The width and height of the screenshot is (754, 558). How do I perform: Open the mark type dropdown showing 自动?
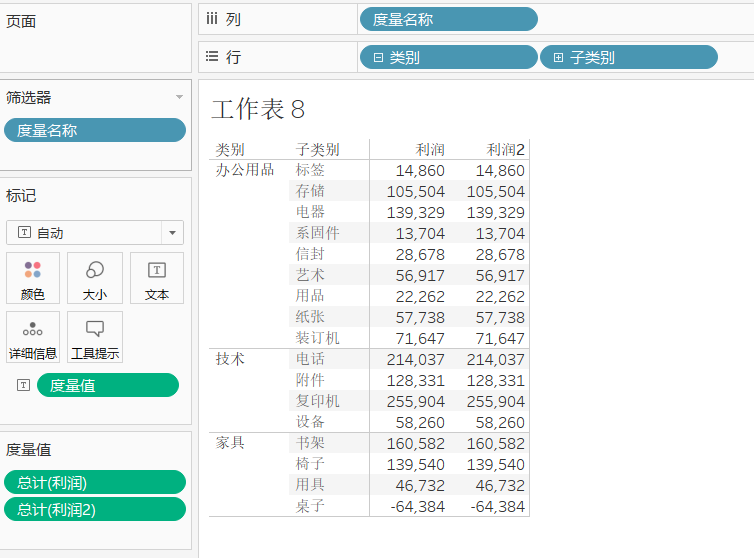click(95, 233)
